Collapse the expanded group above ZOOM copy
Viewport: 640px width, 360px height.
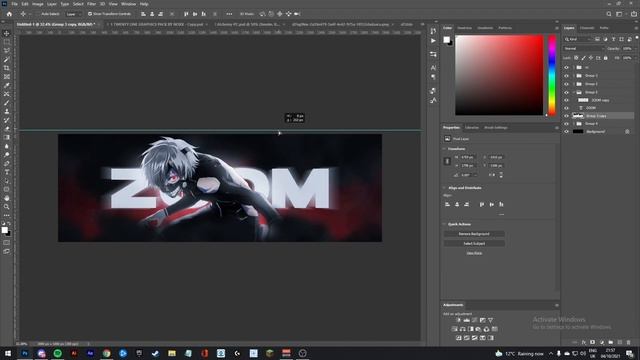[x=573, y=92]
